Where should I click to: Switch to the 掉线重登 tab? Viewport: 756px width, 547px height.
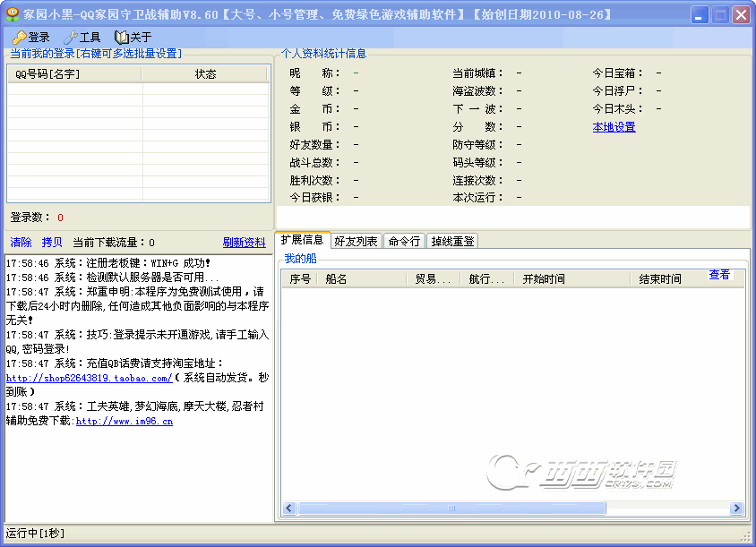click(452, 241)
